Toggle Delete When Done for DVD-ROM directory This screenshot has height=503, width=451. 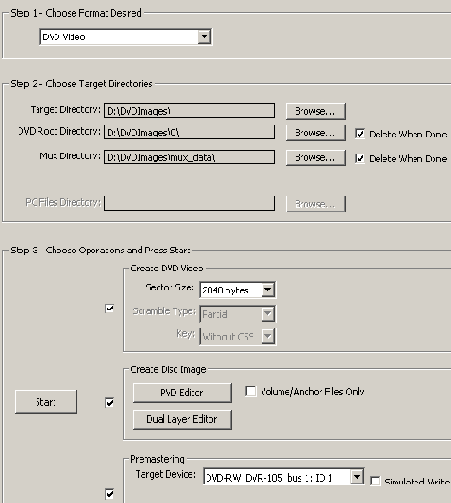click(x=360, y=134)
